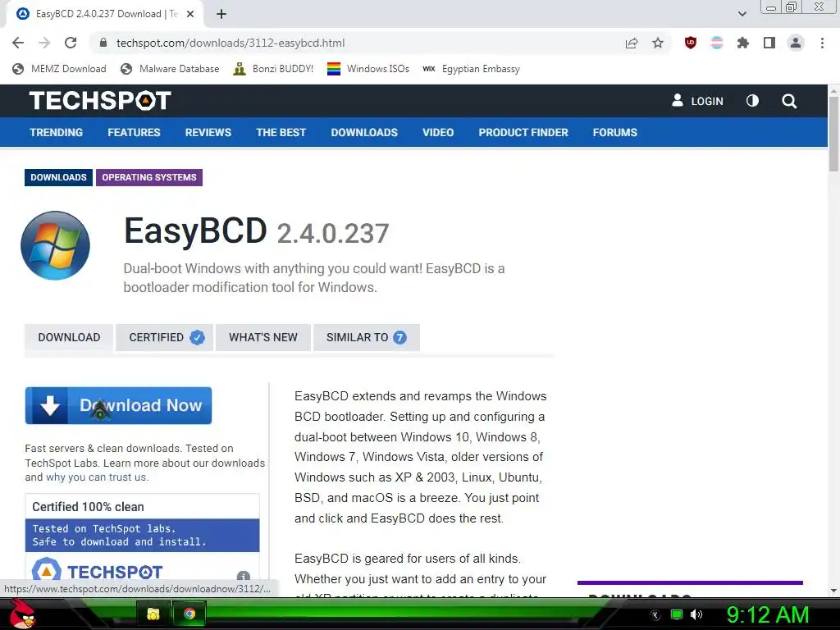Viewport: 840px width, 630px height.
Task: Toggle the browser side panel
Action: [769, 43]
